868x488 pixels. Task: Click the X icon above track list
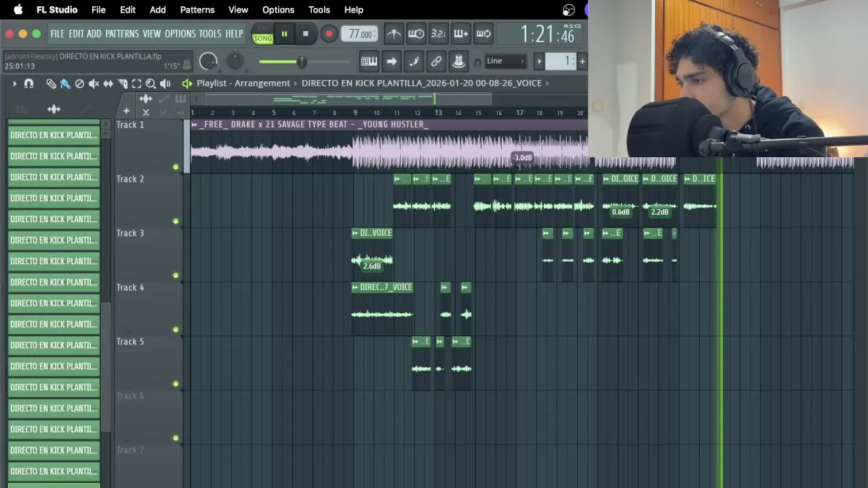coord(145,113)
